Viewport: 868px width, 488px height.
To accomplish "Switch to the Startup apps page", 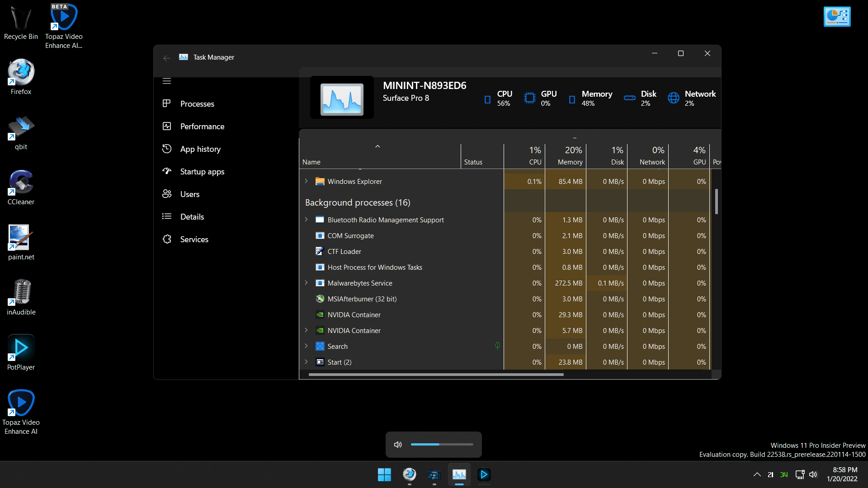I will 202,171.
